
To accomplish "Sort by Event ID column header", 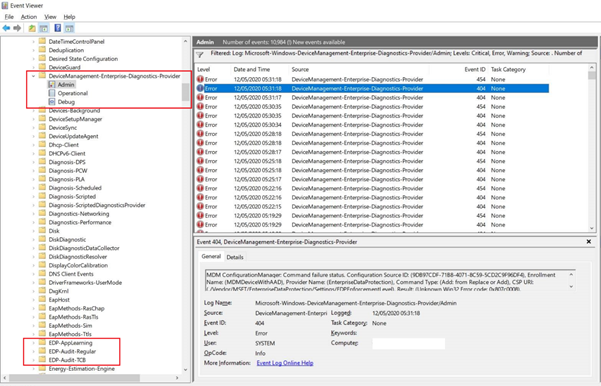I will click(459, 69).
